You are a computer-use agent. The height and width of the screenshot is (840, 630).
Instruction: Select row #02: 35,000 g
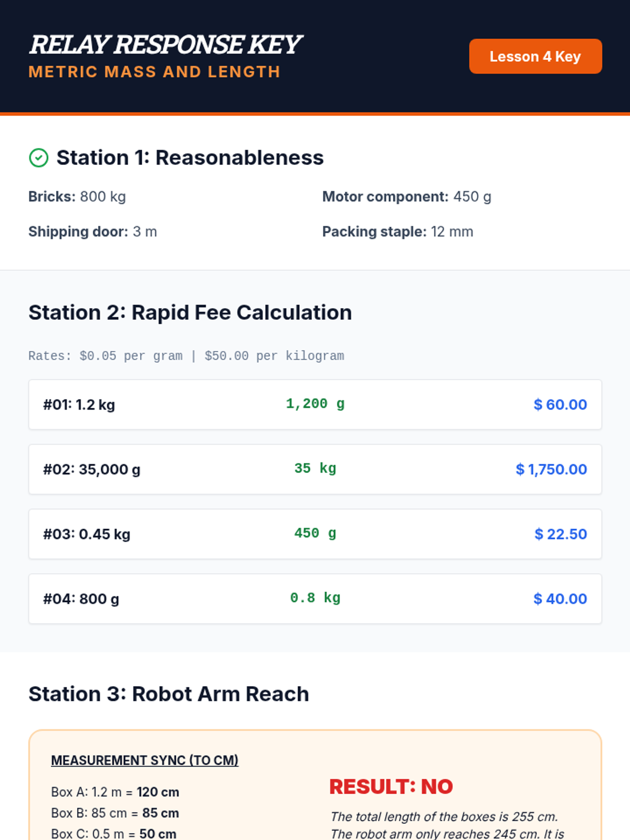(92, 469)
